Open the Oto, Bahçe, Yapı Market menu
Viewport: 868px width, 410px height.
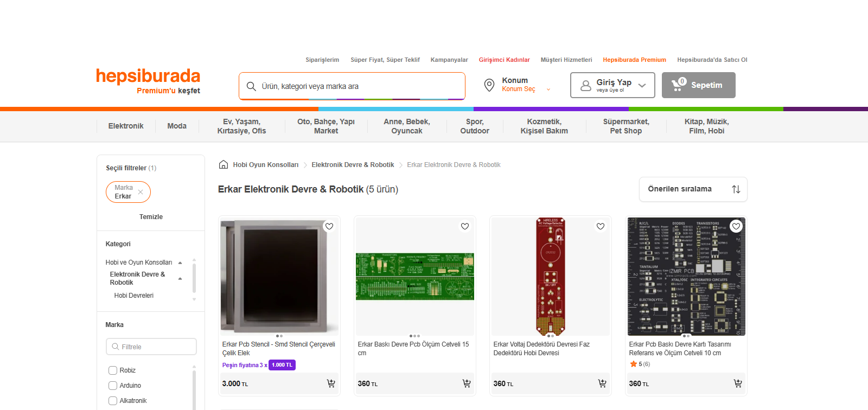[326, 126]
